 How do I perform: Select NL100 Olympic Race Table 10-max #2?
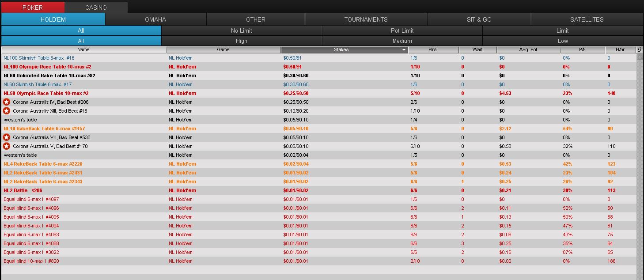click(318, 67)
